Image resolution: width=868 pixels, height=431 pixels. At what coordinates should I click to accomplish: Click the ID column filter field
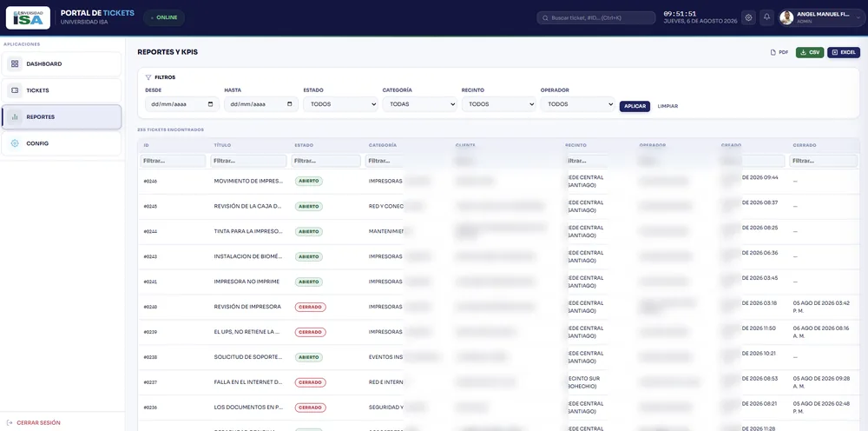(173, 162)
